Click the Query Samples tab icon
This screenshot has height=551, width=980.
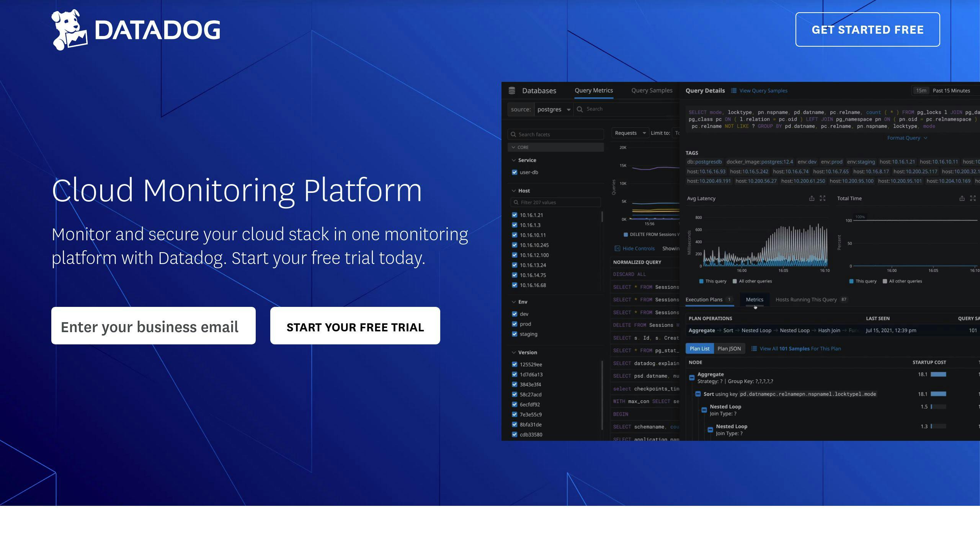pos(651,90)
